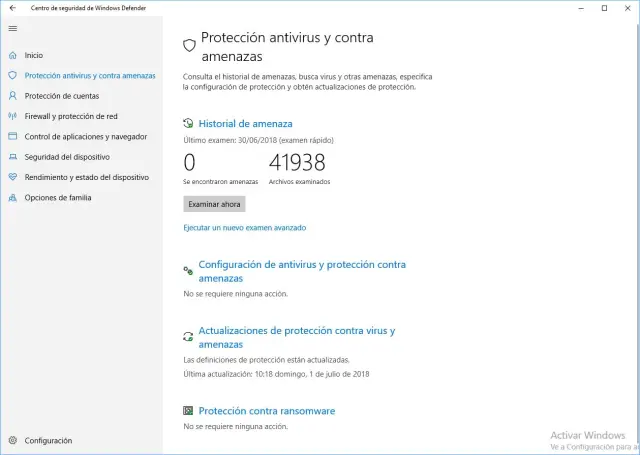Click the Inicio home icon
640x455 pixels.
click(12, 55)
